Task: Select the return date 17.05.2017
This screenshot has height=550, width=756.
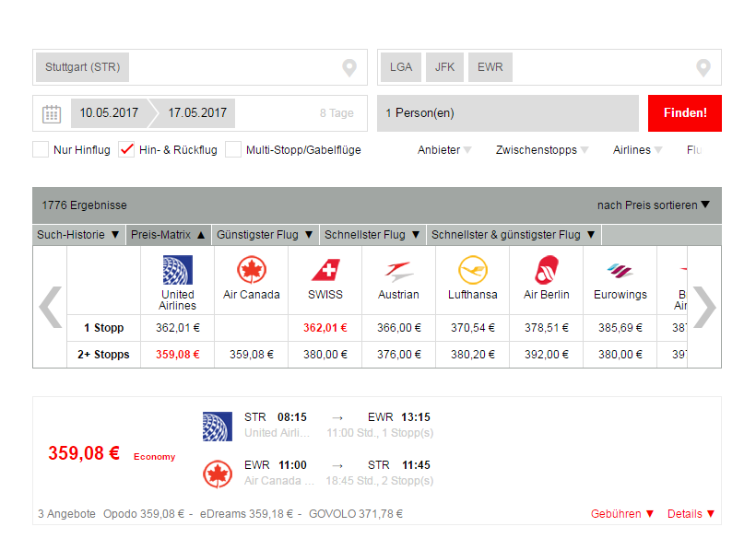Action: (197, 113)
